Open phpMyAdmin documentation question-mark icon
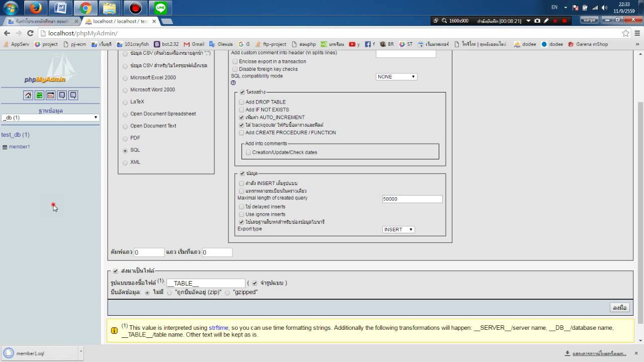644x362 pixels. 62,95
